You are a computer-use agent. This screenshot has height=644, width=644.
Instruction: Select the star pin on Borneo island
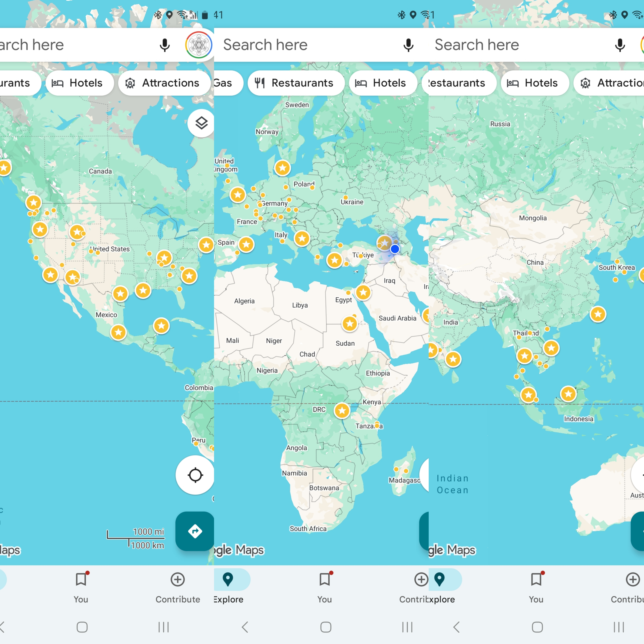point(568,394)
